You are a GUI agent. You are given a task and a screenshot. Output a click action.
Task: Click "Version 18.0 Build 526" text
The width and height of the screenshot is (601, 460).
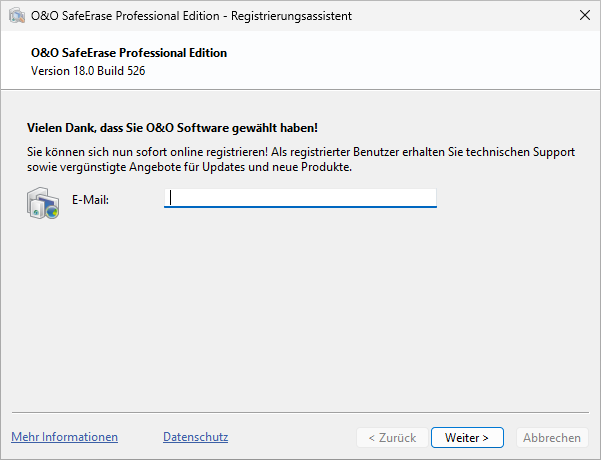[88, 71]
